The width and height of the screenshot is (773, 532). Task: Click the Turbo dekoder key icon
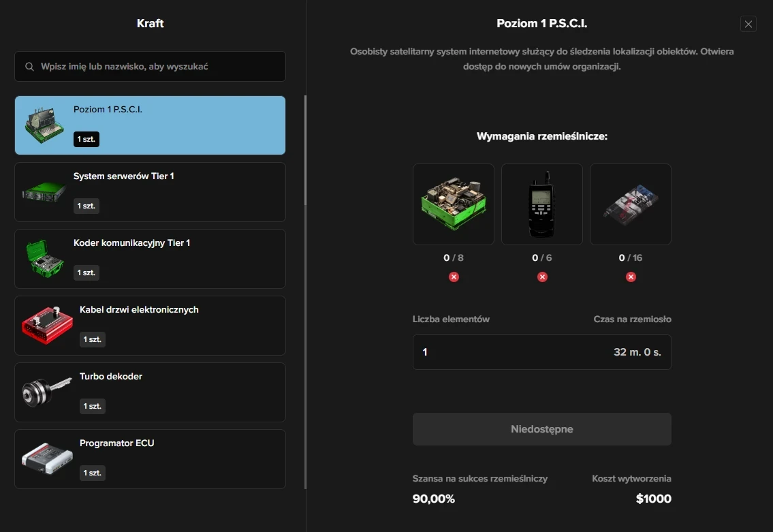coord(46,392)
